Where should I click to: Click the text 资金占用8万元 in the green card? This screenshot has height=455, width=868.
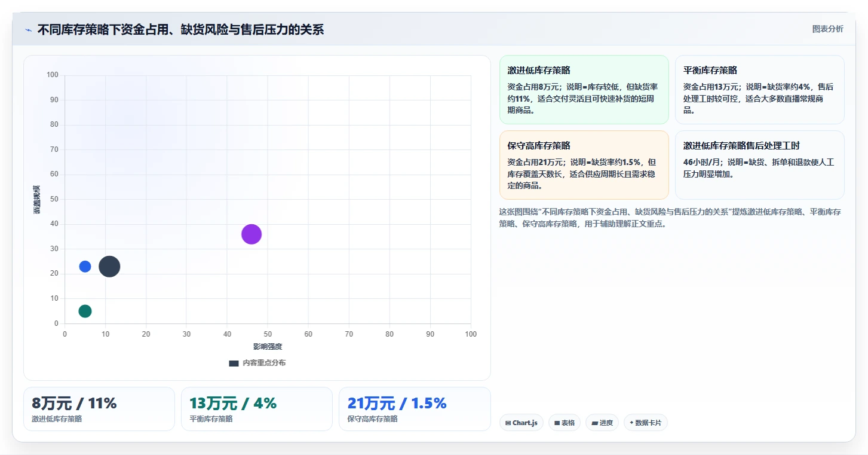point(532,87)
